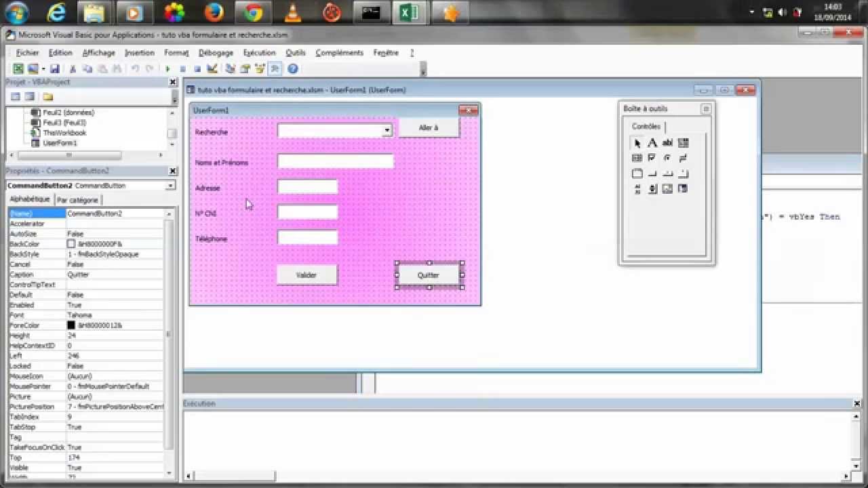Click the Reset stop toolbar icon

(197, 68)
